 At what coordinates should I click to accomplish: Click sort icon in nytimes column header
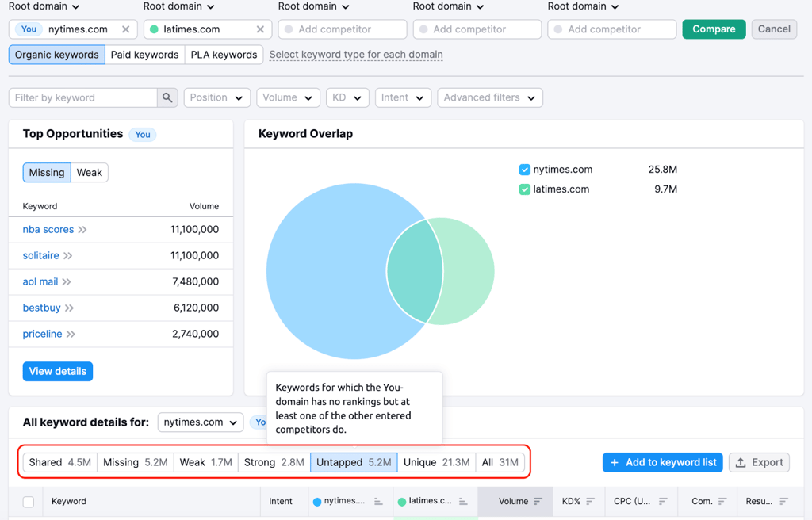tap(378, 501)
